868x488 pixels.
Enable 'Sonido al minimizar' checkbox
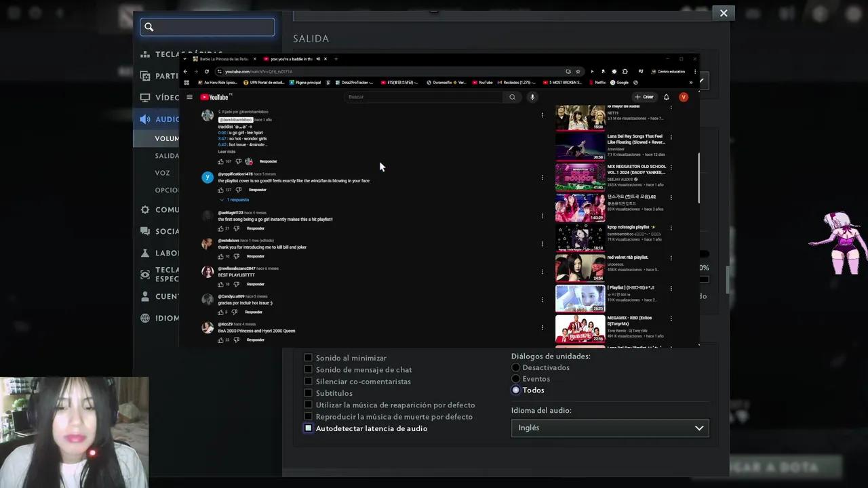pos(309,358)
